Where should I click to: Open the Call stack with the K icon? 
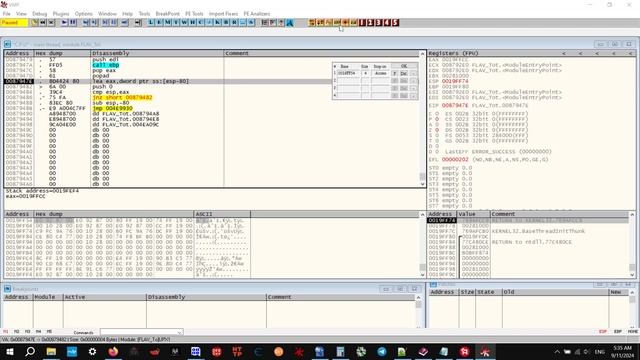click(218, 22)
